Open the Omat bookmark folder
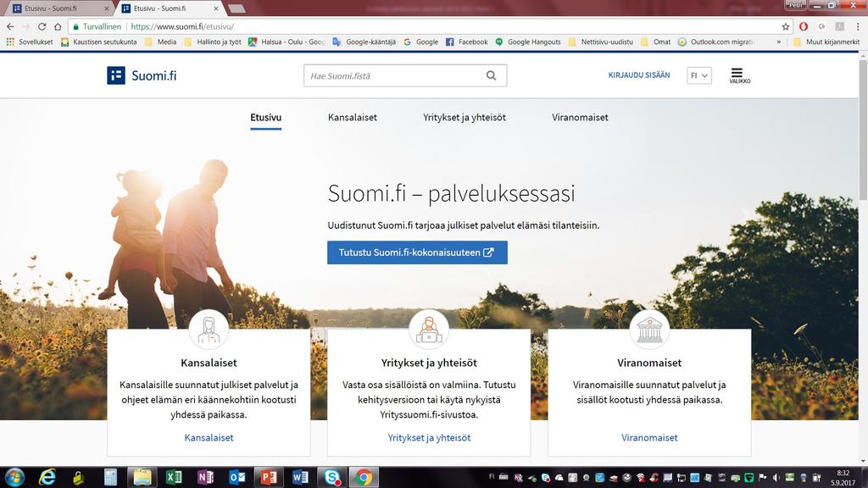The height and width of the screenshot is (488, 868). tap(655, 42)
